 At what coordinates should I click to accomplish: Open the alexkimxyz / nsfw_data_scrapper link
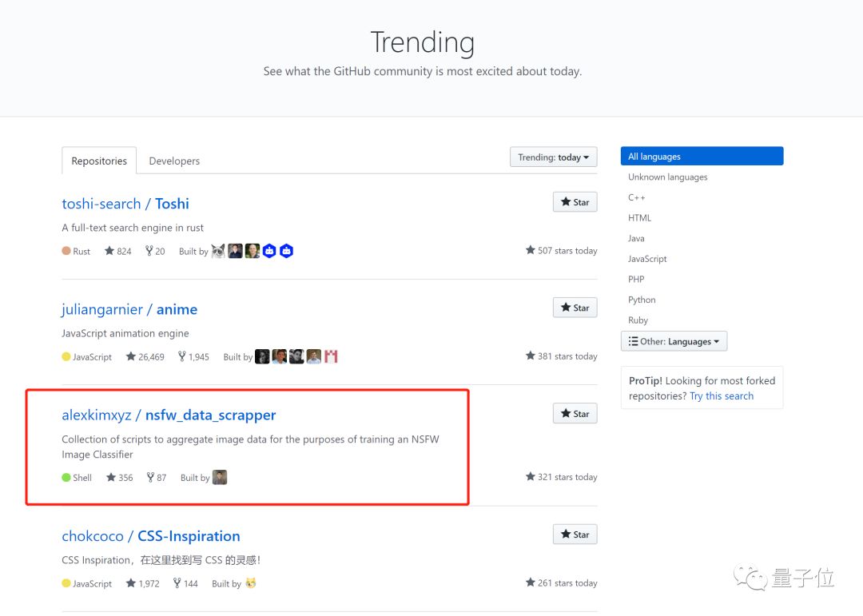coord(169,415)
